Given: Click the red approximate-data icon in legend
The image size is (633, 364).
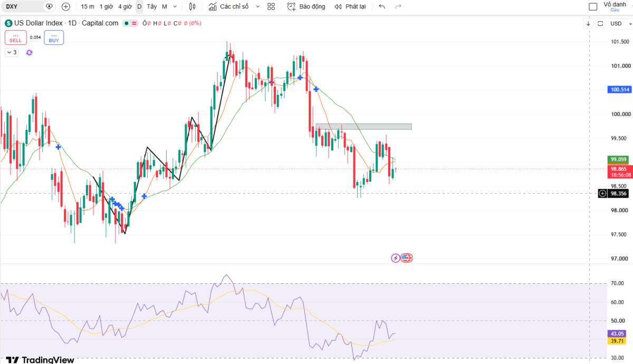Looking at the screenshot, I should tap(134, 23).
